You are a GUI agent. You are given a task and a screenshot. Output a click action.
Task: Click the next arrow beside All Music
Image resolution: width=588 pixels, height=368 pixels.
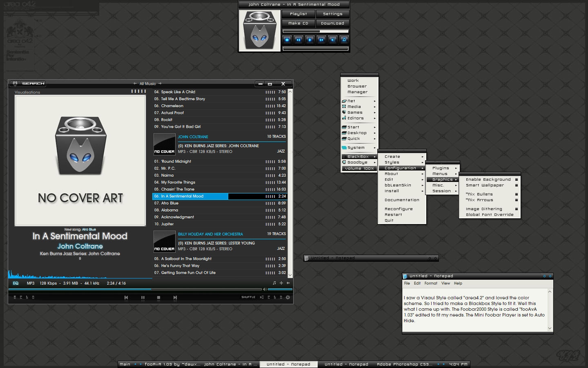(x=160, y=83)
